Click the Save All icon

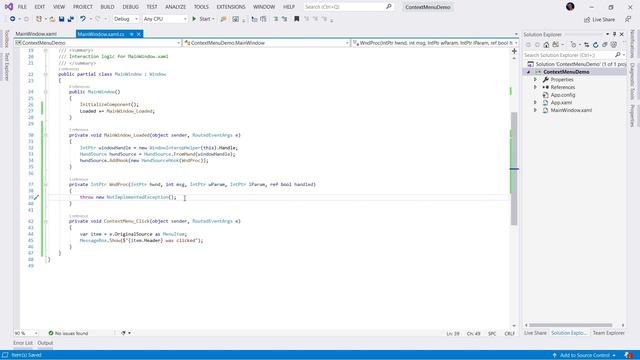[71, 19]
